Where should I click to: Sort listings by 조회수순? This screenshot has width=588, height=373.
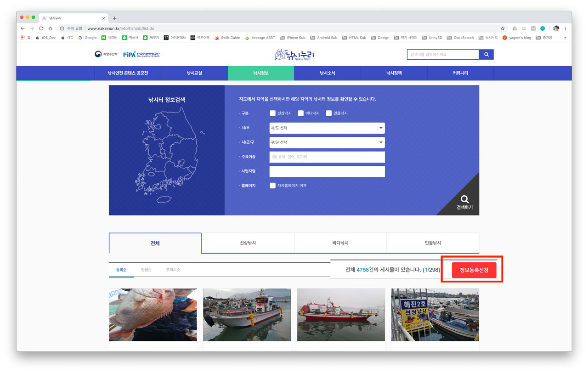(173, 270)
